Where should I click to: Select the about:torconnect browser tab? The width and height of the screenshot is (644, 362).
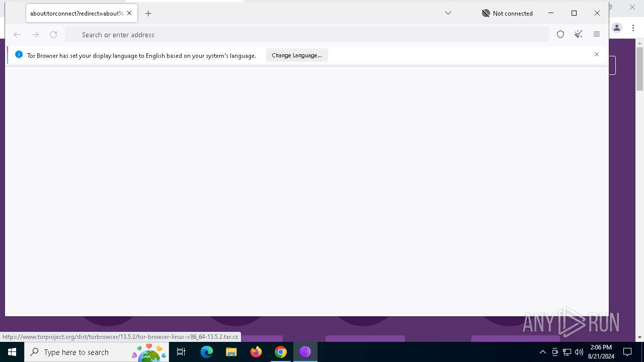click(x=82, y=14)
